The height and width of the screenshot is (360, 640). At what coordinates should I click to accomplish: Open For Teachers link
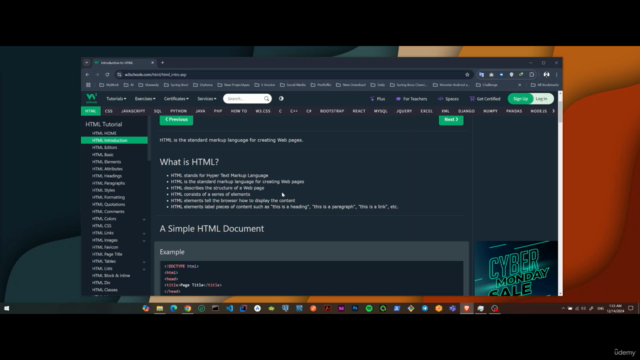[x=411, y=99]
